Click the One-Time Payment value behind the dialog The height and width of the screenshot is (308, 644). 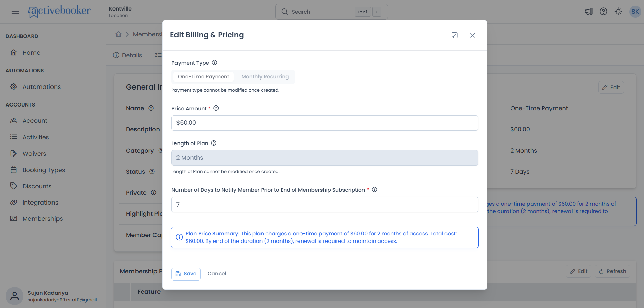pos(539,108)
